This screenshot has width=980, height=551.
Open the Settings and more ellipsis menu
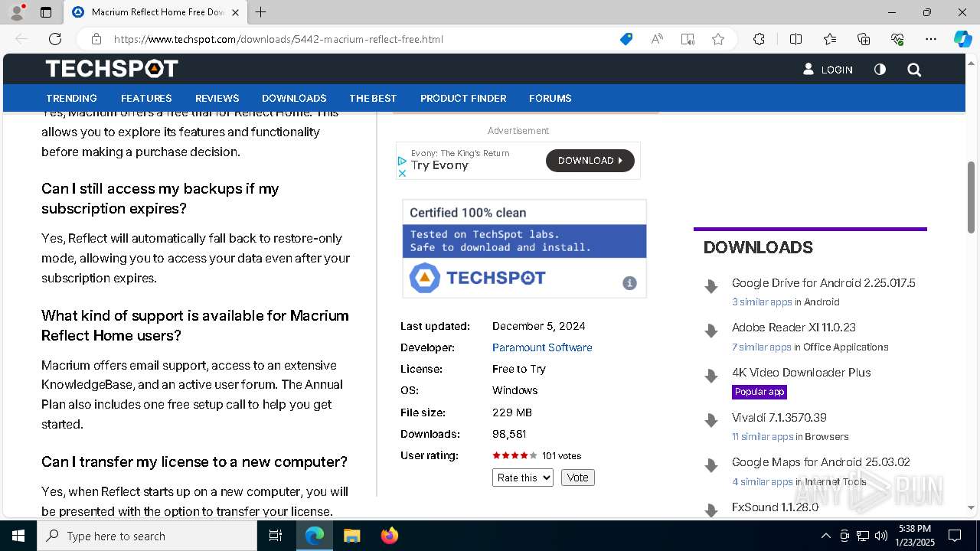[931, 39]
